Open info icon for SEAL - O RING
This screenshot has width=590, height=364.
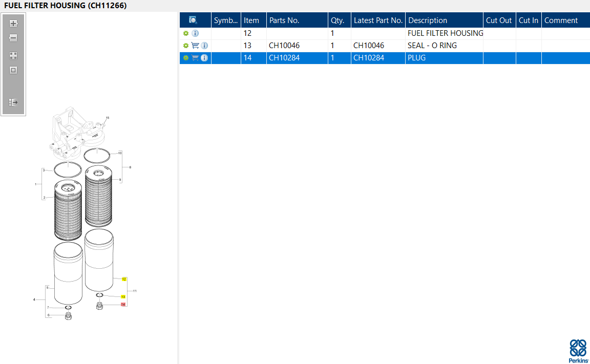pos(204,46)
